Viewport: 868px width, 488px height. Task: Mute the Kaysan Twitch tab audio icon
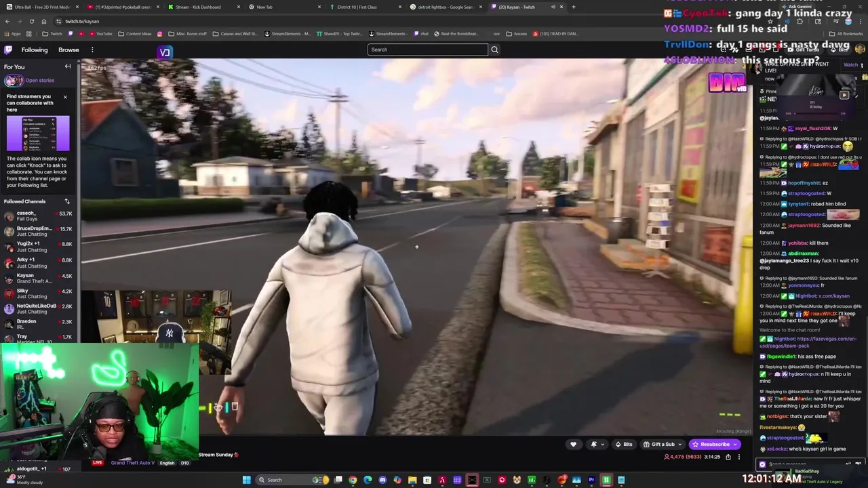553,7
